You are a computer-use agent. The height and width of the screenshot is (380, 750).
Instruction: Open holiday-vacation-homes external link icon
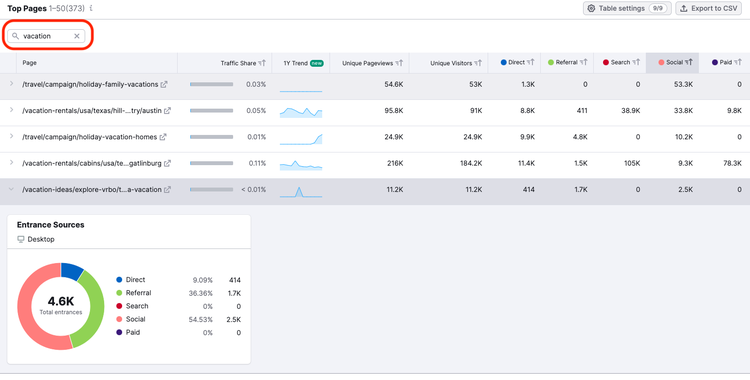pyautogui.click(x=163, y=137)
